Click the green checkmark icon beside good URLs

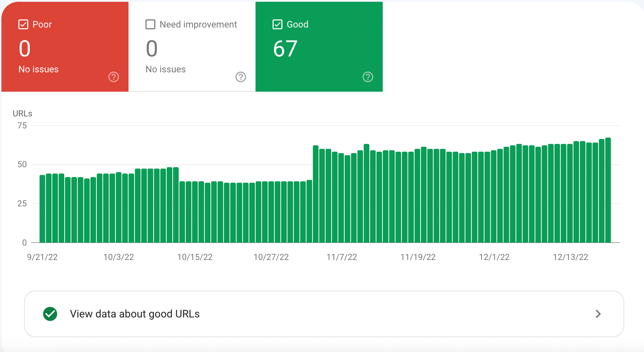(x=50, y=314)
